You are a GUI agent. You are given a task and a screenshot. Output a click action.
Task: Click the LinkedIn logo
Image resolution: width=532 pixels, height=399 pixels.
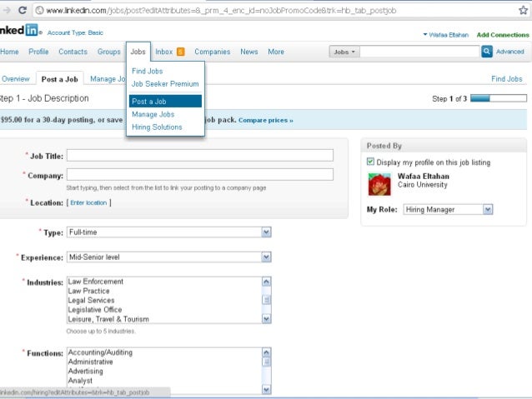(18, 30)
